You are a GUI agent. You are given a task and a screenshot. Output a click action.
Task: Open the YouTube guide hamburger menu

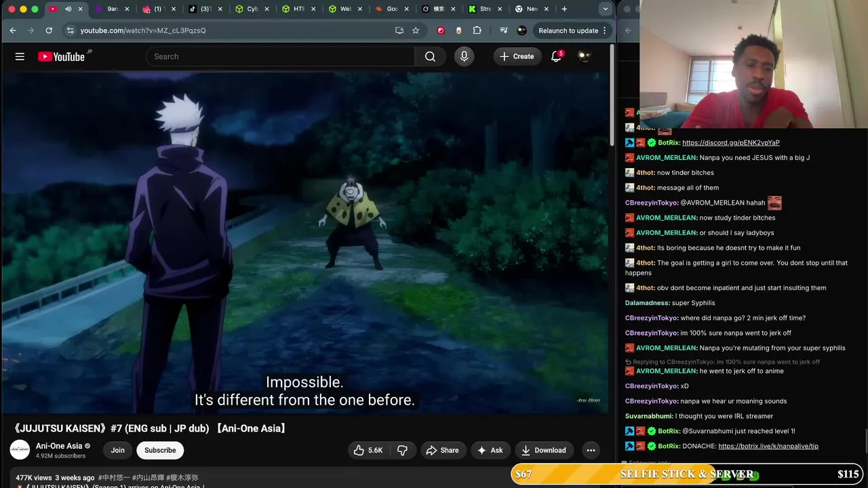tap(20, 57)
